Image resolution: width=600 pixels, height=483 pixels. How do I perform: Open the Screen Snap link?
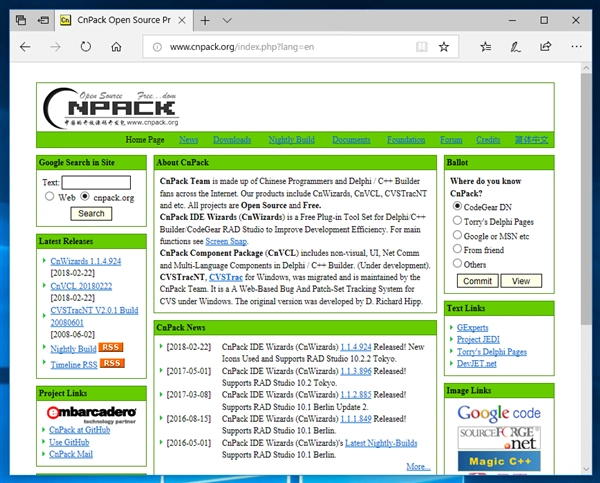[226, 241]
